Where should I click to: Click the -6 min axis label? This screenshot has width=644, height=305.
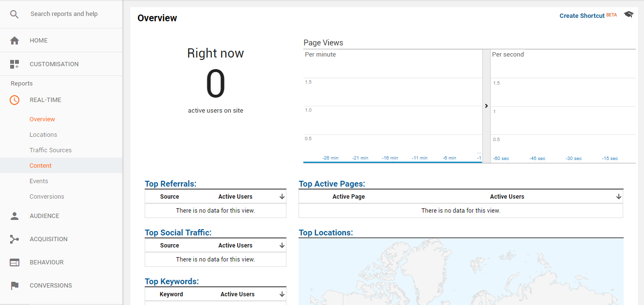coord(449,158)
